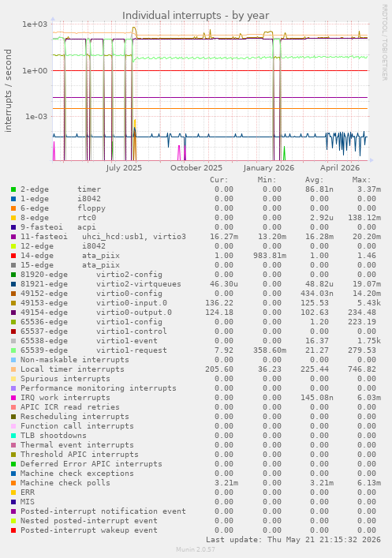Select the 'Machine check exceptions' legend label
This screenshot has height=558, width=392.
tap(77, 473)
